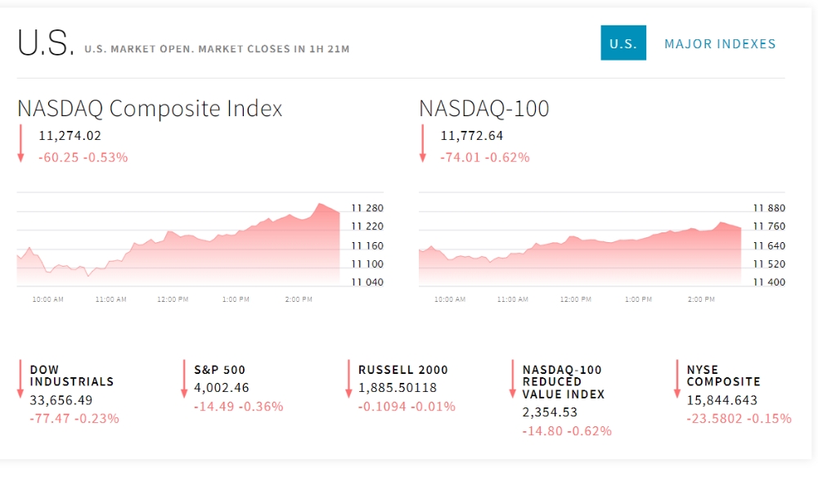818x504 pixels.
Task: Open the Dow Industrials index link
Action: point(71,376)
